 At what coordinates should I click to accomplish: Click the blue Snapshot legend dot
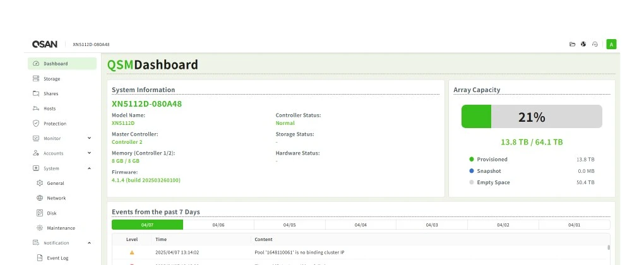tap(472, 170)
